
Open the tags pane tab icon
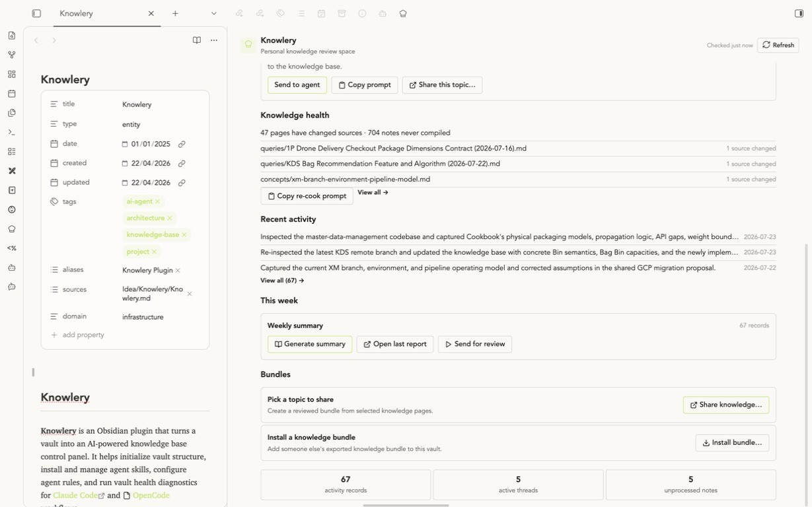[x=280, y=13]
